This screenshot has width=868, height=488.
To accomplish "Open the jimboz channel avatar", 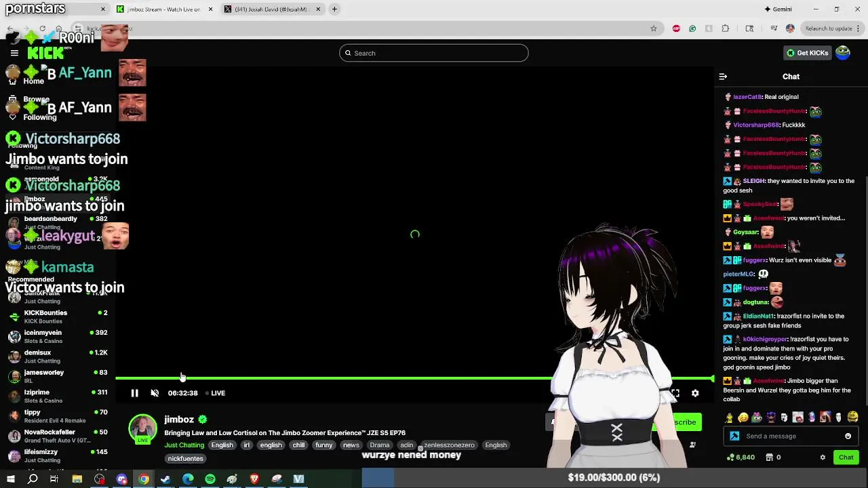I will point(142,429).
